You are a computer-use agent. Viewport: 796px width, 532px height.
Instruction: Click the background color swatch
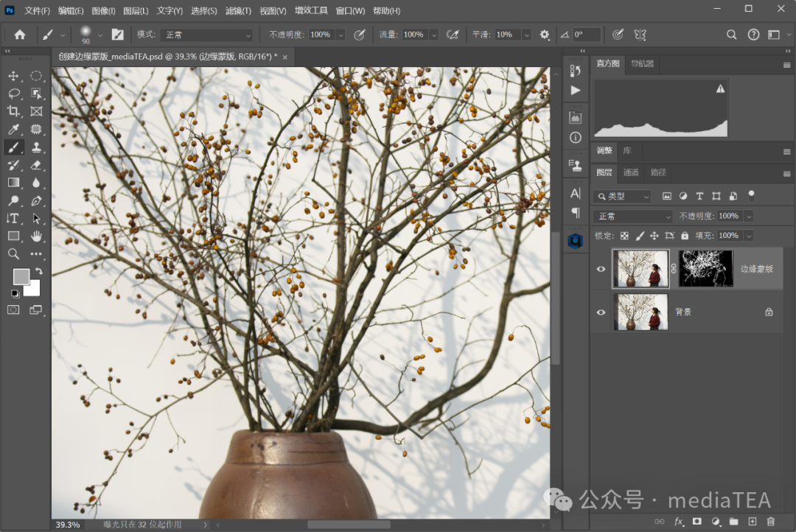[33, 290]
